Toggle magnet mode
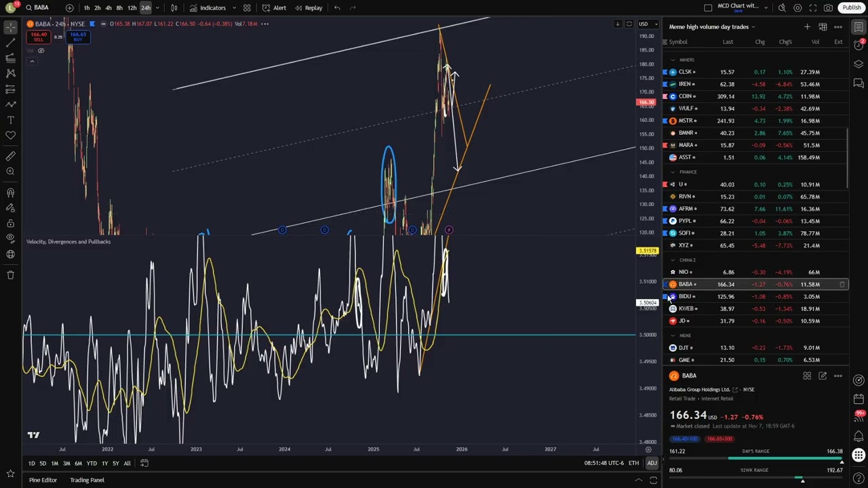Viewport: 868px width, 488px height. [x=10, y=192]
